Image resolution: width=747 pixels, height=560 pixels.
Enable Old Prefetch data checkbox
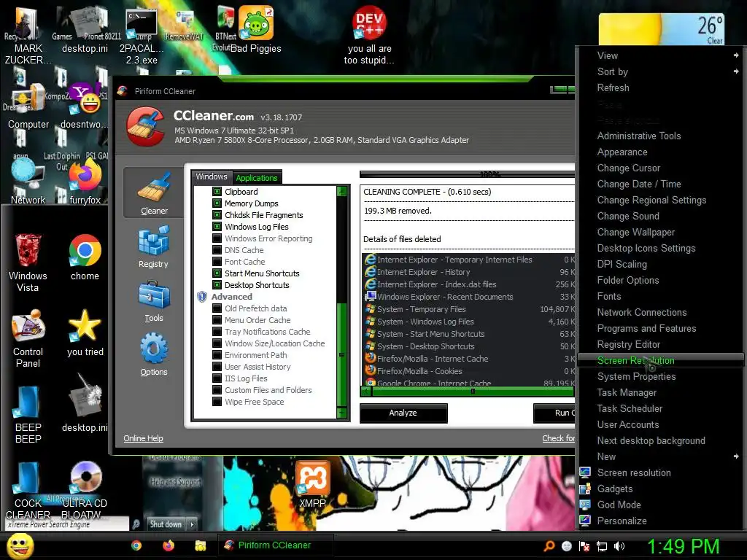point(217,308)
